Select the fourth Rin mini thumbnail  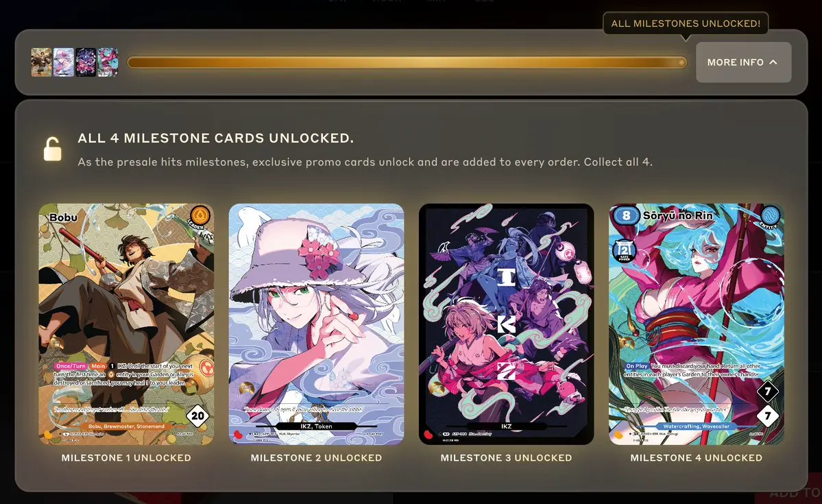(108, 62)
